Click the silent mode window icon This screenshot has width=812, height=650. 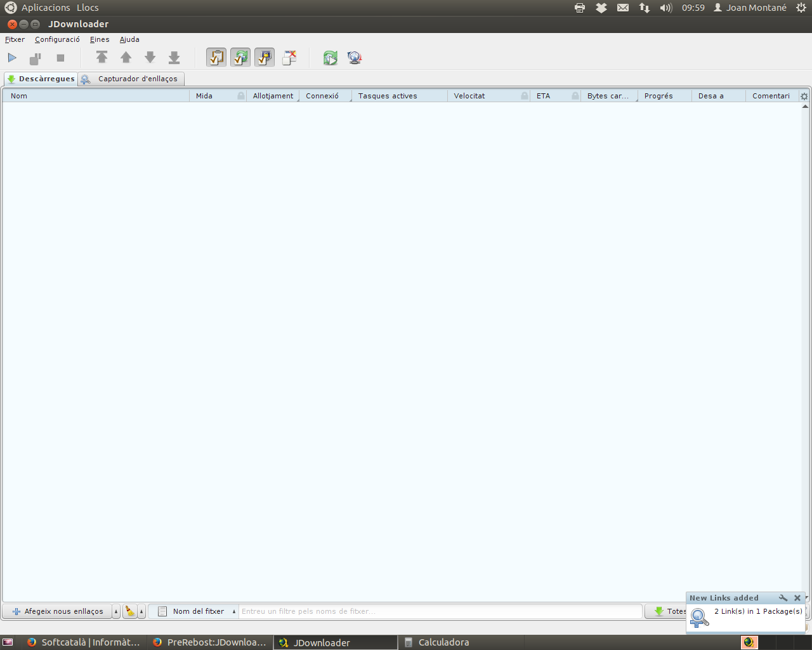(289, 58)
